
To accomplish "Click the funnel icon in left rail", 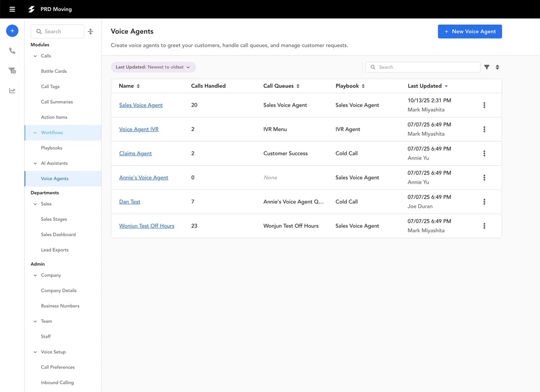I will (12, 71).
